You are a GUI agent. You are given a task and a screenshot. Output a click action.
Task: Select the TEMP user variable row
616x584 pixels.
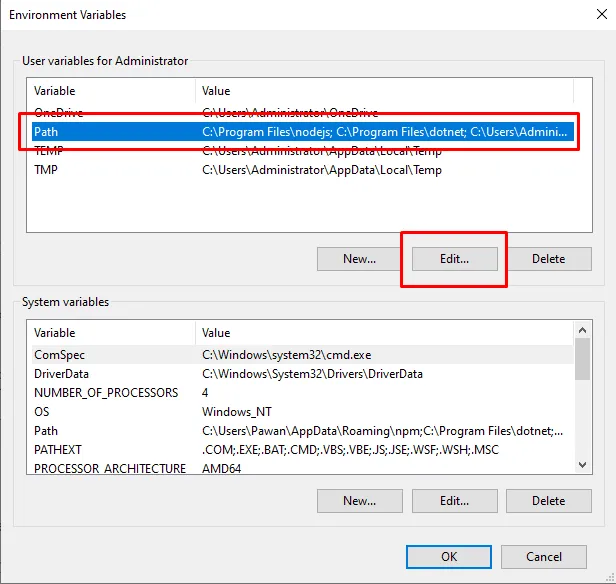[x=302, y=150]
